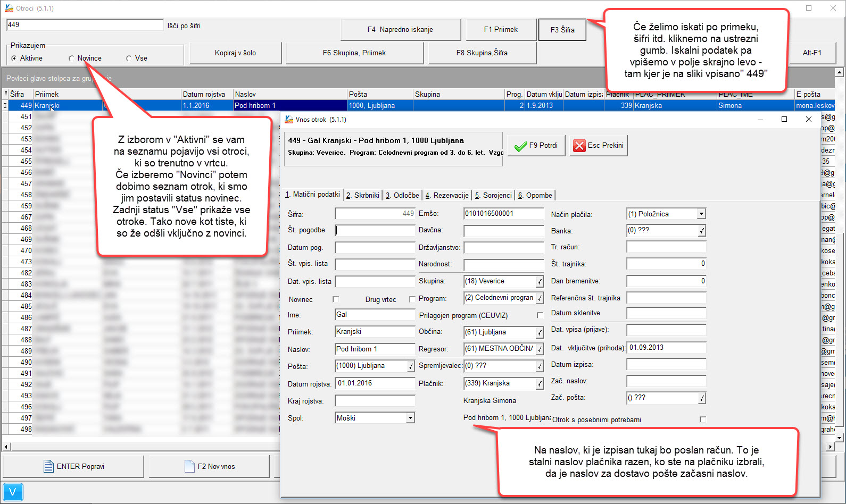
Task: Click the Vnos otrok dialog app icon
Action: [x=289, y=119]
